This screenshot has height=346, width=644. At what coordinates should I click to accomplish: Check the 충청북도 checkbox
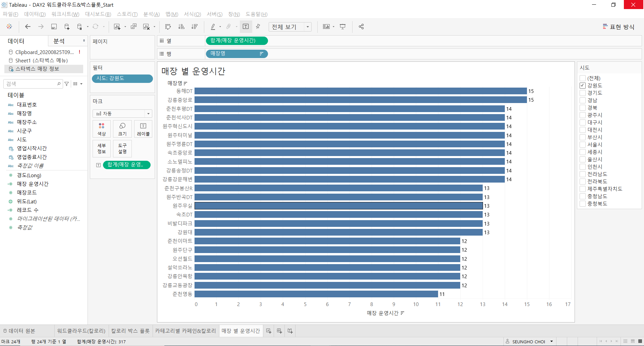coord(583,204)
